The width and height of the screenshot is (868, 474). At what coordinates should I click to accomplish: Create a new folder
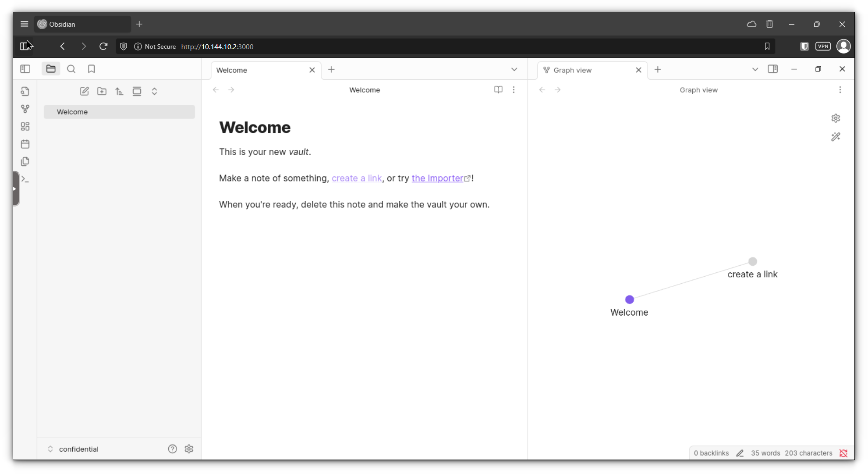pos(102,91)
